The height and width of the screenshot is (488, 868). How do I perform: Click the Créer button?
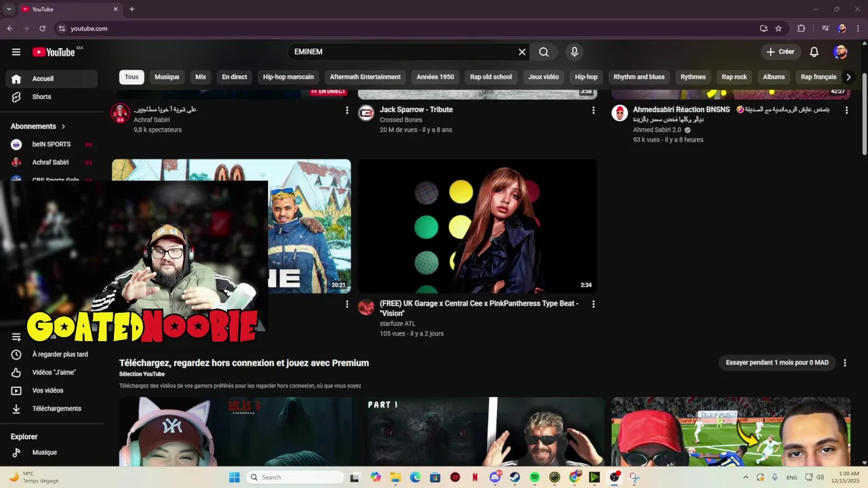pos(780,52)
